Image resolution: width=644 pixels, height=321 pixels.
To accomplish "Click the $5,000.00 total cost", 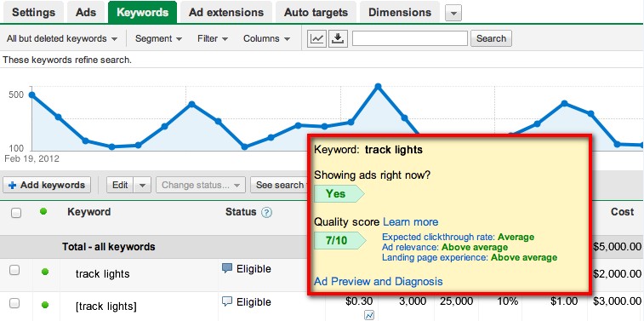I will [618, 247].
